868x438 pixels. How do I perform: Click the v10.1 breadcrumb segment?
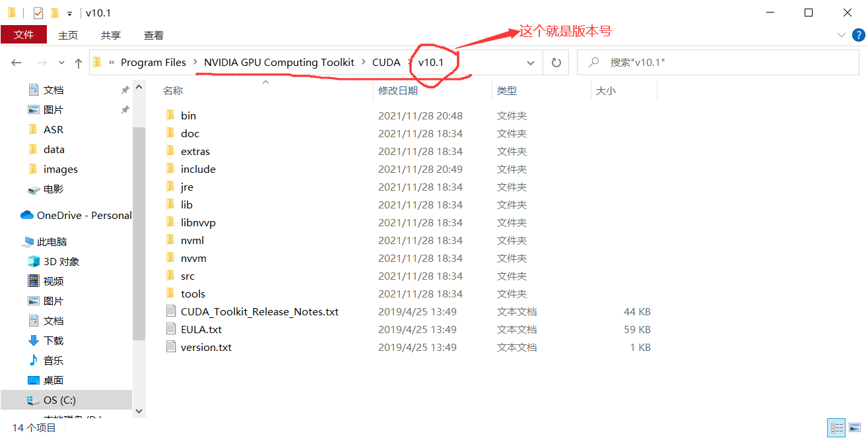point(431,62)
